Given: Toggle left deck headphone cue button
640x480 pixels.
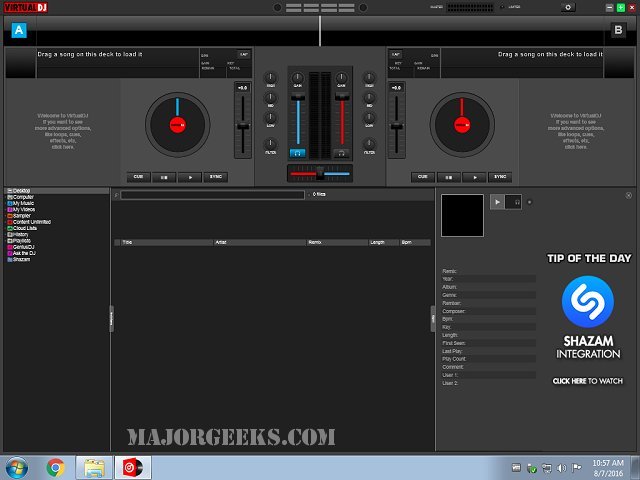Looking at the screenshot, I should [297, 153].
